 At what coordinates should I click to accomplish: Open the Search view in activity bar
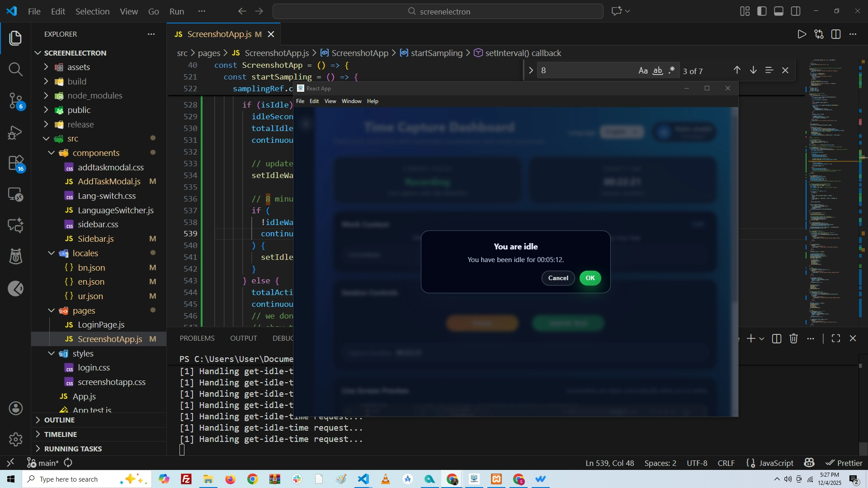(15, 69)
